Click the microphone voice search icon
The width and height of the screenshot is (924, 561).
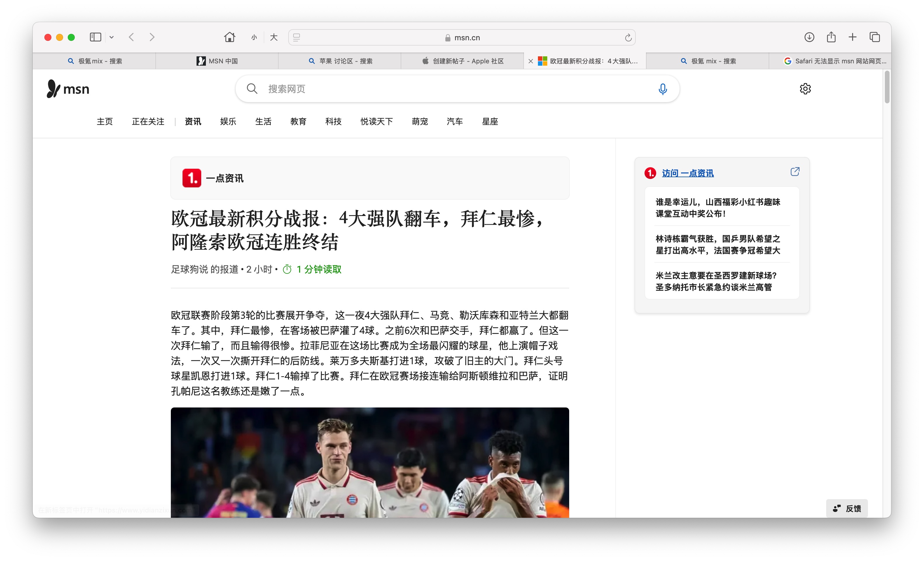pyautogui.click(x=662, y=89)
